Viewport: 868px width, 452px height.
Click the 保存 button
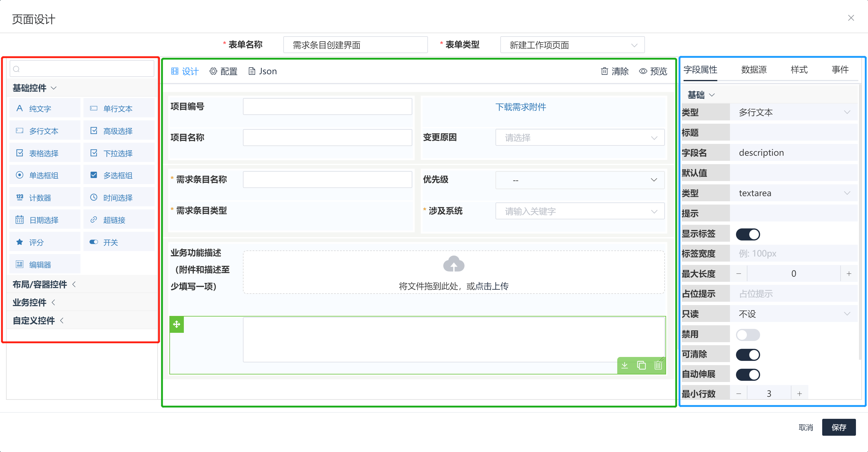[838, 427]
